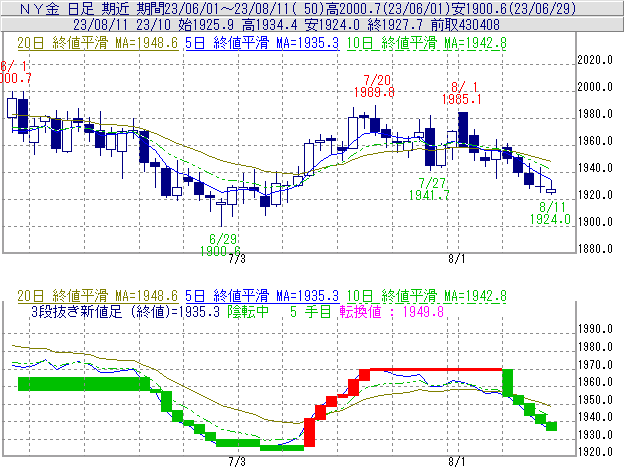Image resolution: width=624 pixels, height=475 pixels.
Task: Click the green 陰転中 status text
Action: (248, 312)
